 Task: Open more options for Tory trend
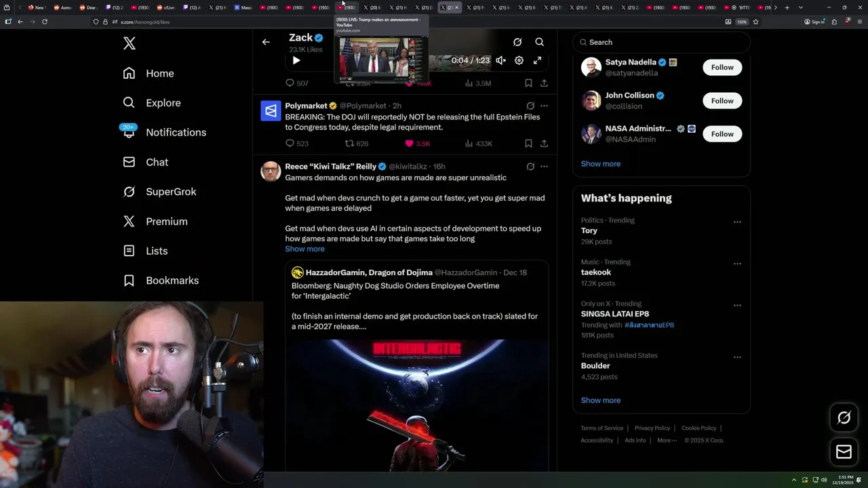click(737, 222)
